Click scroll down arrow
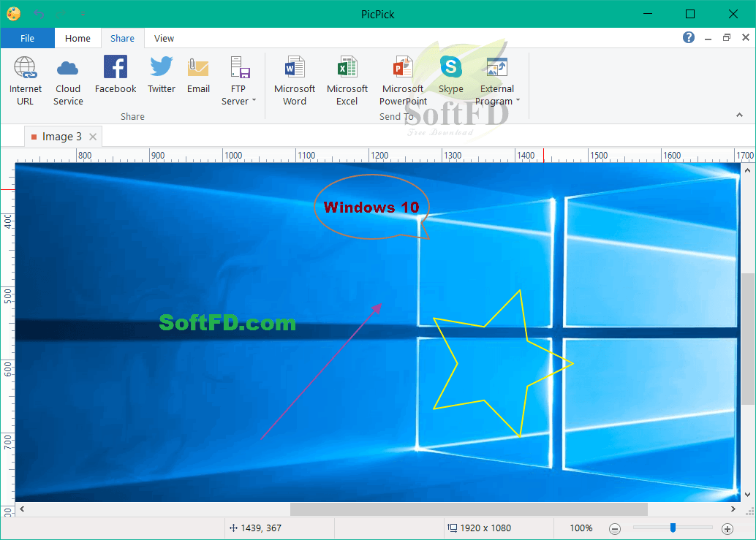Image resolution: width=756 pixels, height=540 pixels. tap(747, 495)
